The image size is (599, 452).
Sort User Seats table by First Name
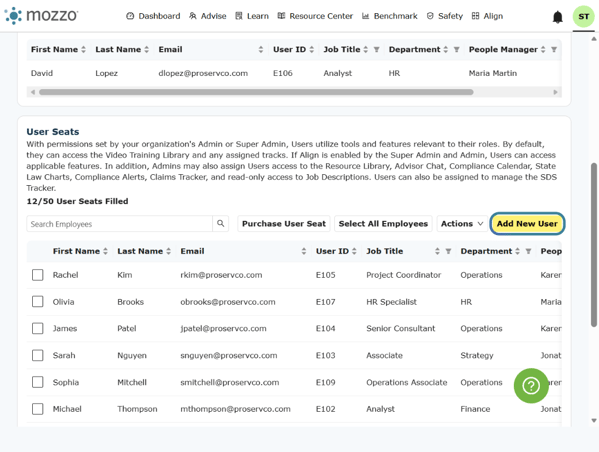(105, 251)
